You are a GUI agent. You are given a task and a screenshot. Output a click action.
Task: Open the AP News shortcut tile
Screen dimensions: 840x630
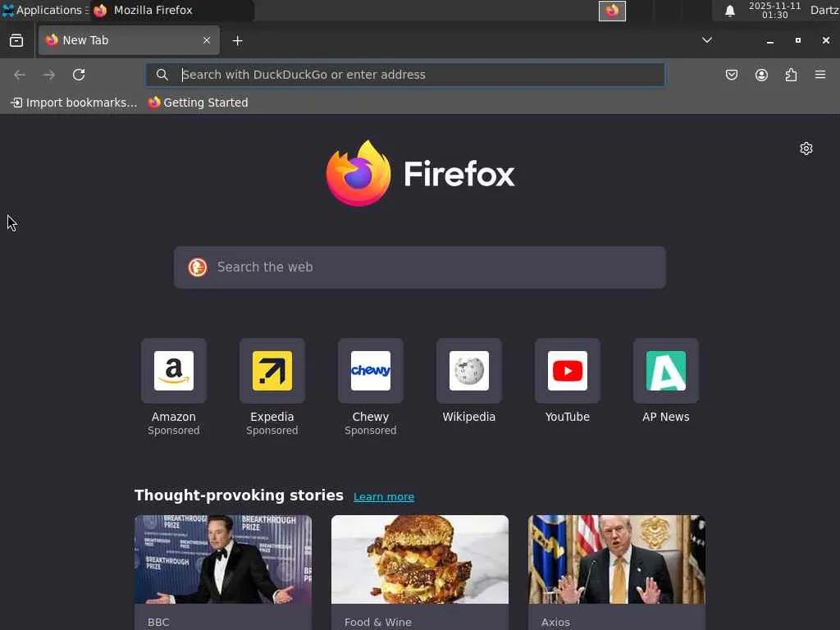coord(666,371)
